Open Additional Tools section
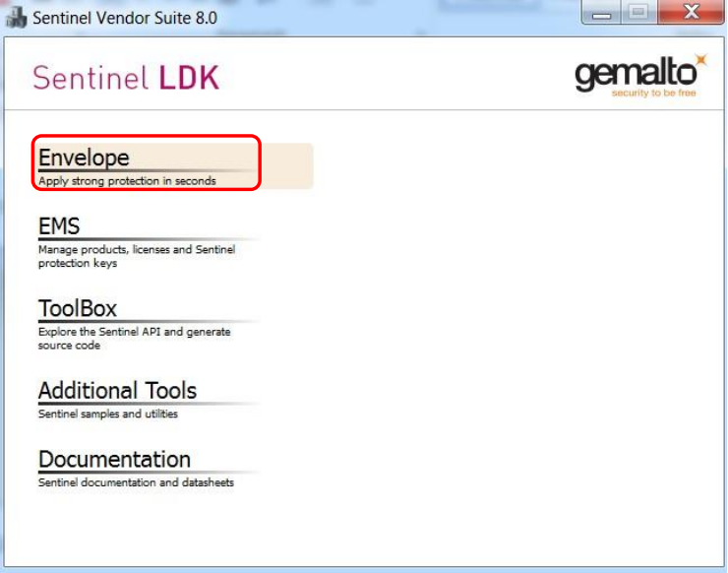Screen dimensions: 728x573 [117, 391]
